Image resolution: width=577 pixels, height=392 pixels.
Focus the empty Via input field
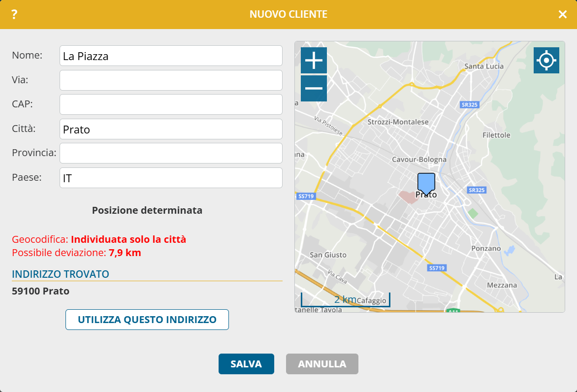[x=171, y=80]
